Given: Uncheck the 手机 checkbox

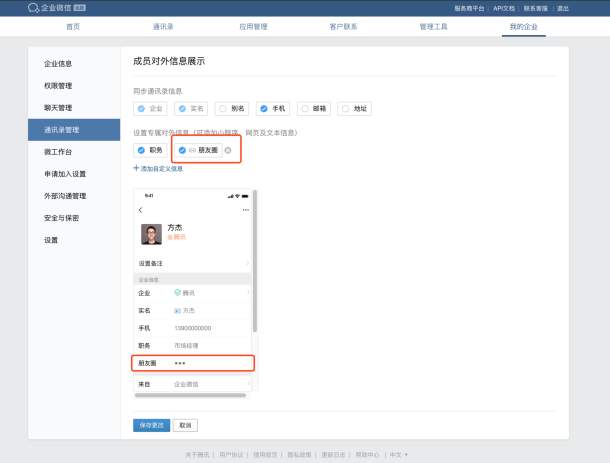Looking at the screenshot, I should tap(264, 109).
